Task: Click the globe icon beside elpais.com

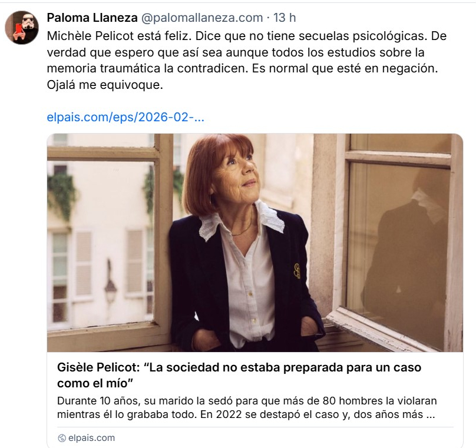Action: [62, 438]
